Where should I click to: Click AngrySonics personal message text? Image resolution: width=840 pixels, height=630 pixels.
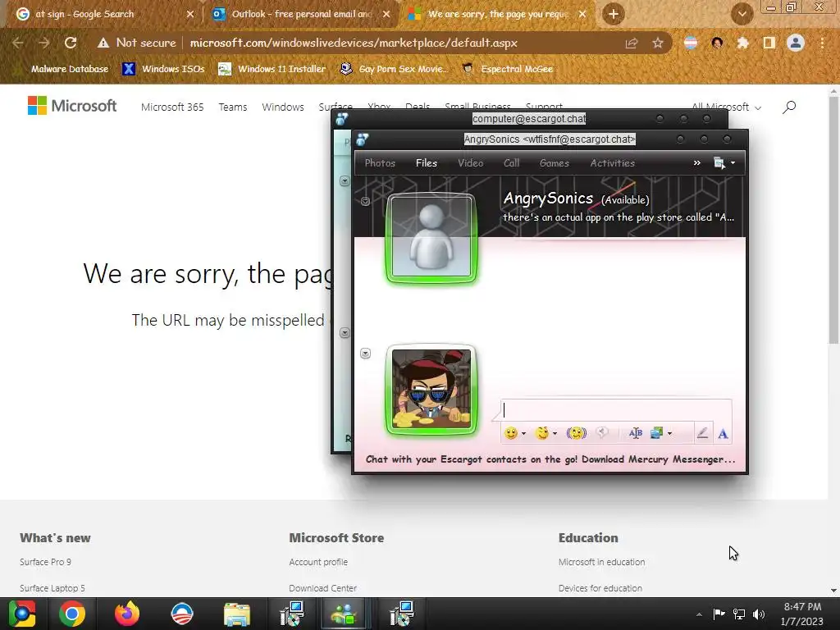point(619,217)
